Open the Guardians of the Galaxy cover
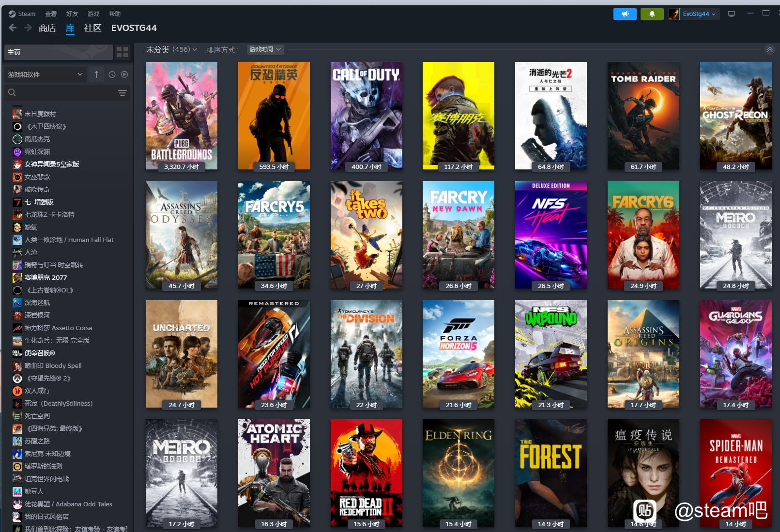The height and width of the screenshot is (532, 780). 736,354
